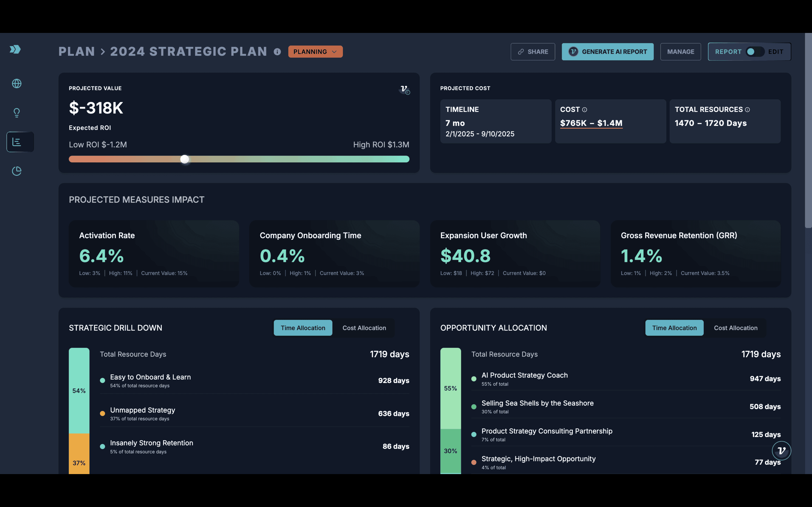Toggle the Report/Edit mode switch
Image resolution: width=812 pixels, height=507 pixels.
(x=754, y=52)
